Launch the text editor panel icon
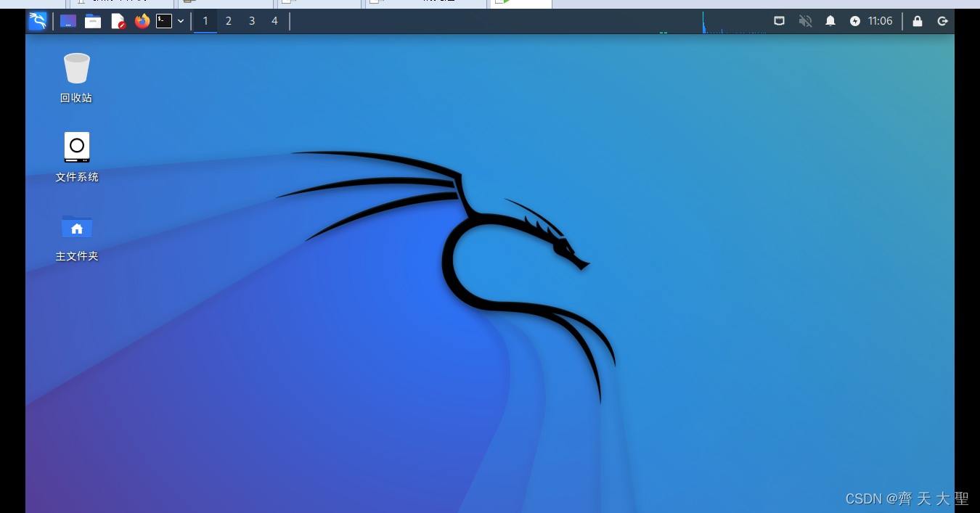 point(118,21)
